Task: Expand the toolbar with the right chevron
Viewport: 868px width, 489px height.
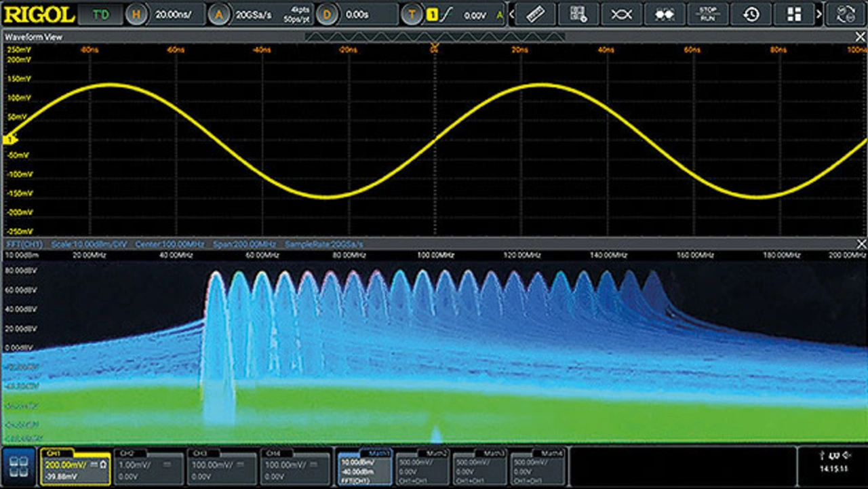Action: click(819, 14)
